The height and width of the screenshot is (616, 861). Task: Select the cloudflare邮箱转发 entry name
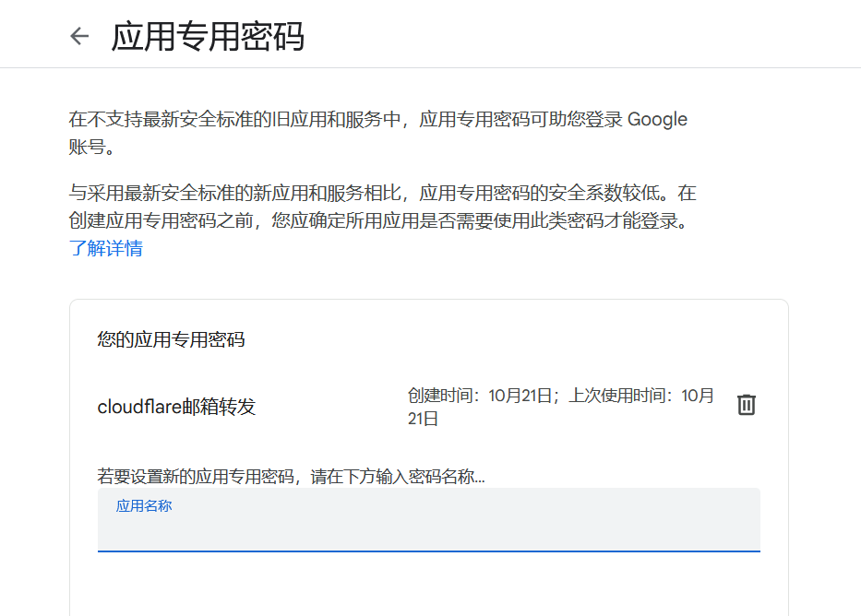[x=177, y=407]
